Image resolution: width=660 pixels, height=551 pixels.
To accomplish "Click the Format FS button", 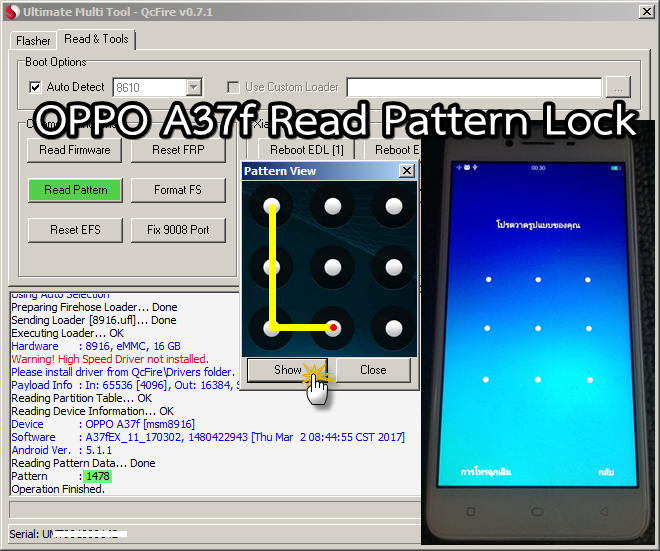I will [x=178, y=190].
